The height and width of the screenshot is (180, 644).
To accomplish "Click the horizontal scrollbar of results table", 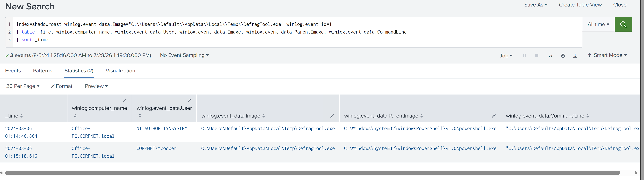I will tap(312, 173).
